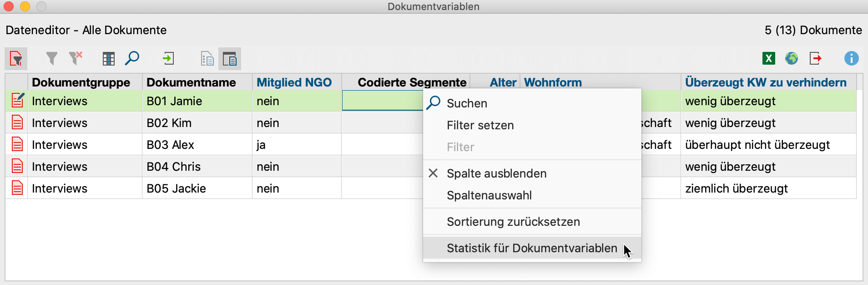Choose Suchen from the context menu
This screenshot has width=868, height=285.
(532, 103)
